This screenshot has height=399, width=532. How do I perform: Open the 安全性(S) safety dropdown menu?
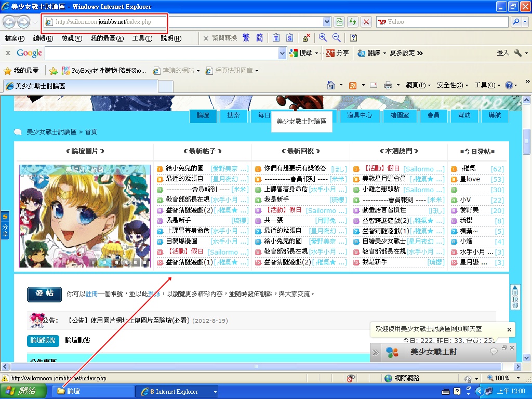tap(453, 85)
